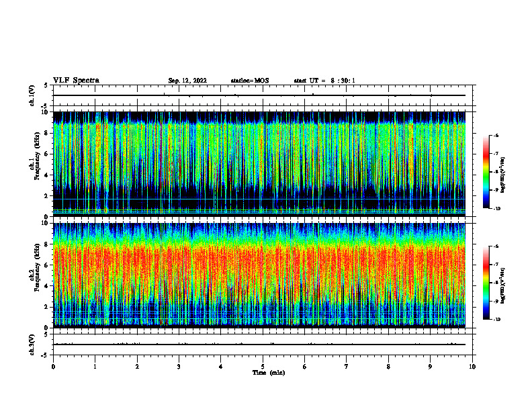Viewport: 532px width, 411px height.
Task: Click time-axis tick label "9"
Action: click(430, 367)
